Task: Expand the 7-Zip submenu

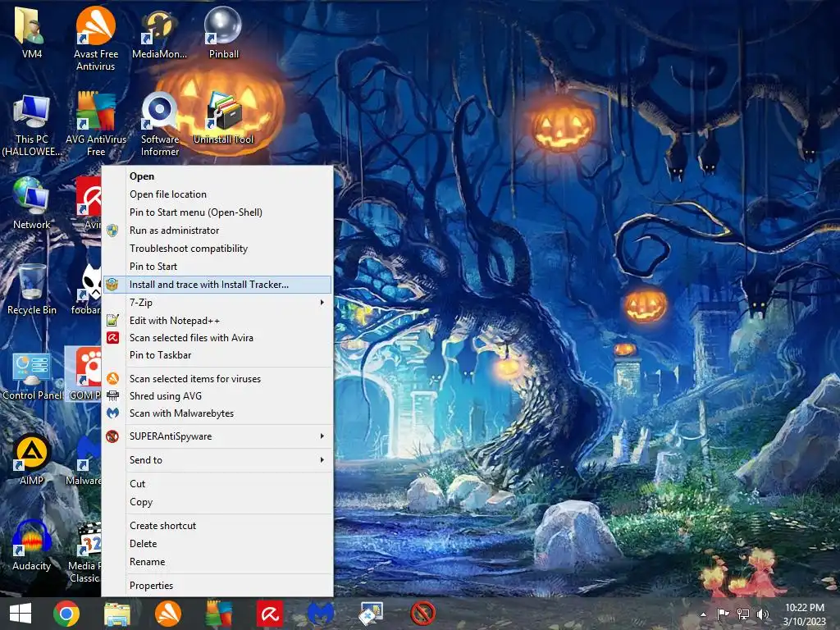Action: 217,303
